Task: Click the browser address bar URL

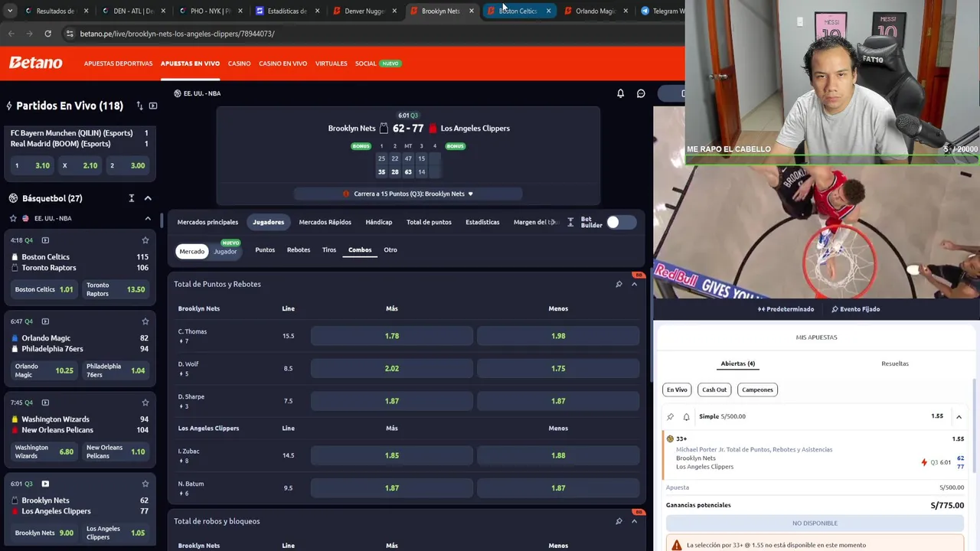Action: click(177, 34)
